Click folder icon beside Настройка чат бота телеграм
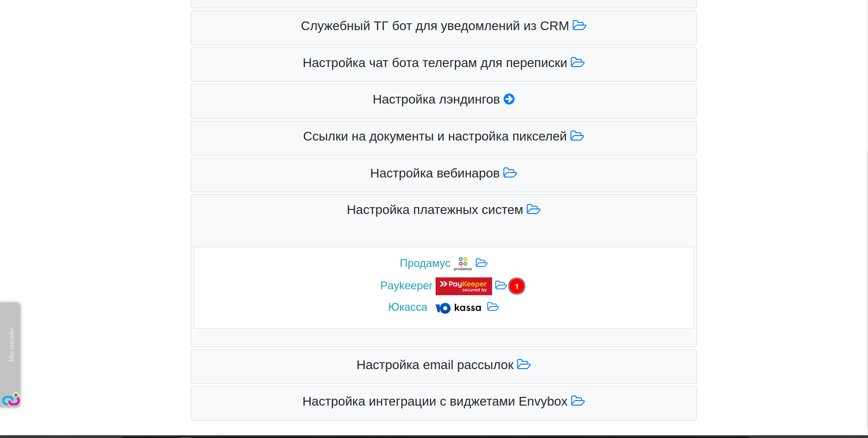Image resolution: width=868 pixels, height=438 pixels. [x=577, y=63]
